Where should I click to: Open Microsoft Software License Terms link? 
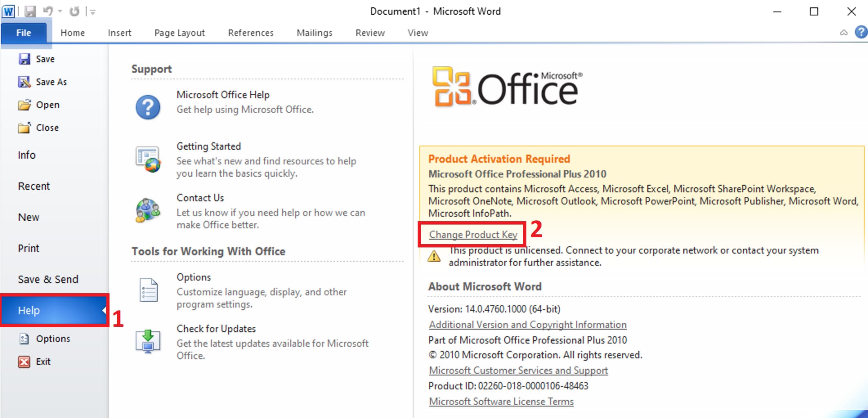click(501, 402)
